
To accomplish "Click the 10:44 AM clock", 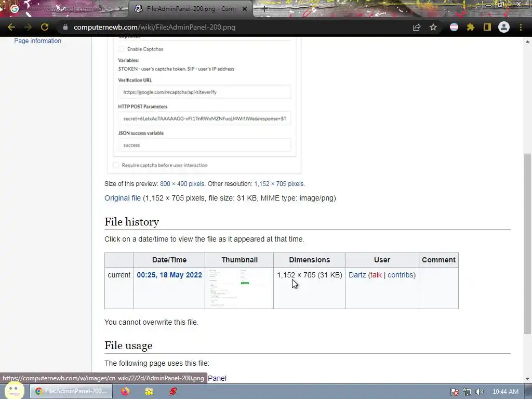I will click(505, 392).
